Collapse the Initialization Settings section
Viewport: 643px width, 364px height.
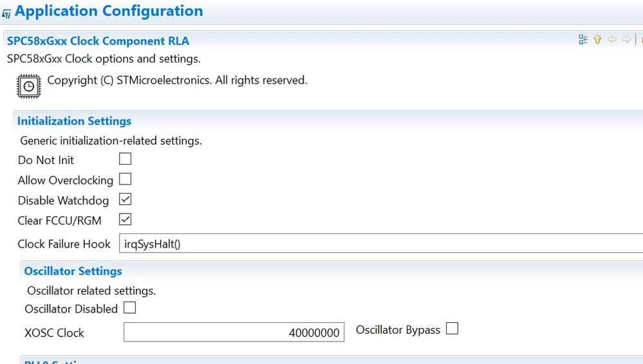click(x=74, y=121)
